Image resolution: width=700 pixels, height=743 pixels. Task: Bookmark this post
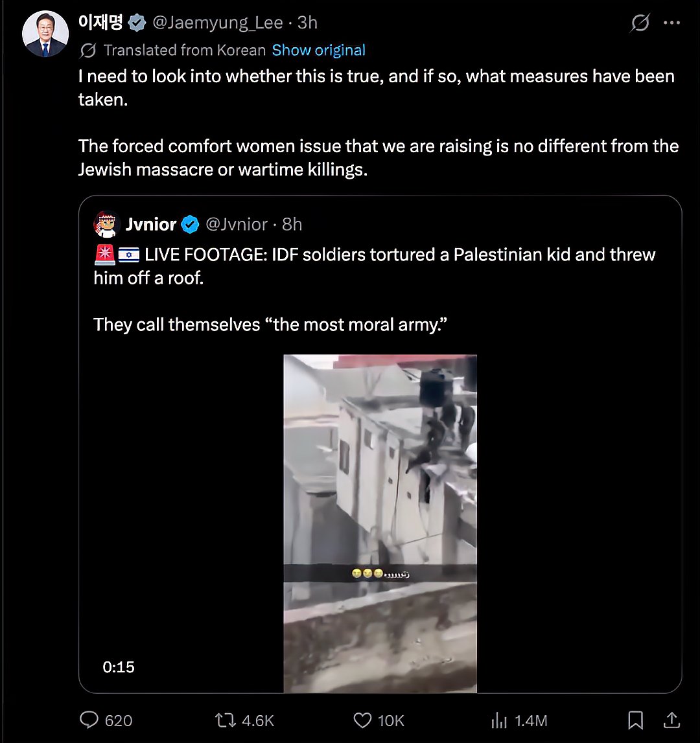coord(636,720)
